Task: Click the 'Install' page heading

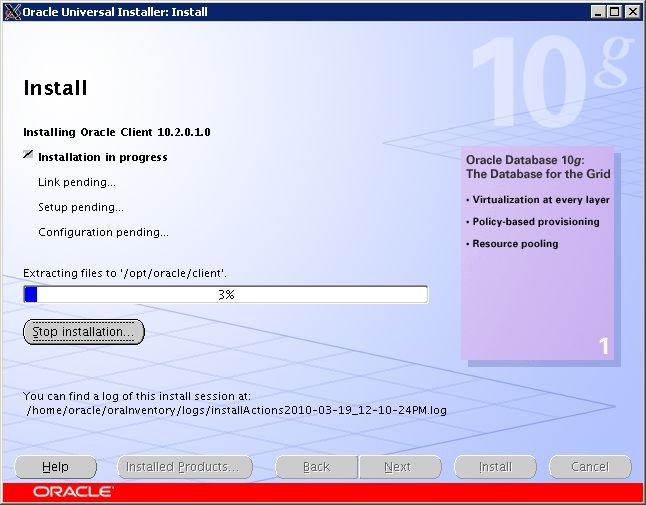Action: (55, 88)
